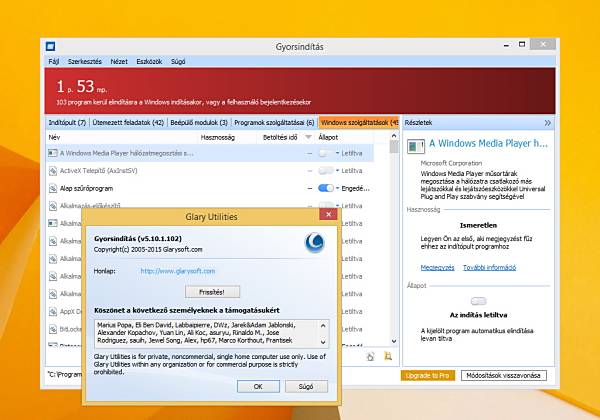The height and width of the screenshot is (420, 600).
Task: Click the service list scrollbar thumb
Action: pyautogui.click(x=394, y=147)
